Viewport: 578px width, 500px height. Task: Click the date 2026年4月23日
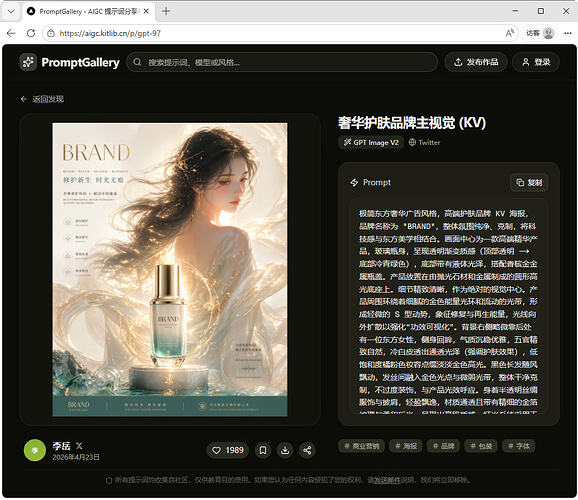(76, 457)
